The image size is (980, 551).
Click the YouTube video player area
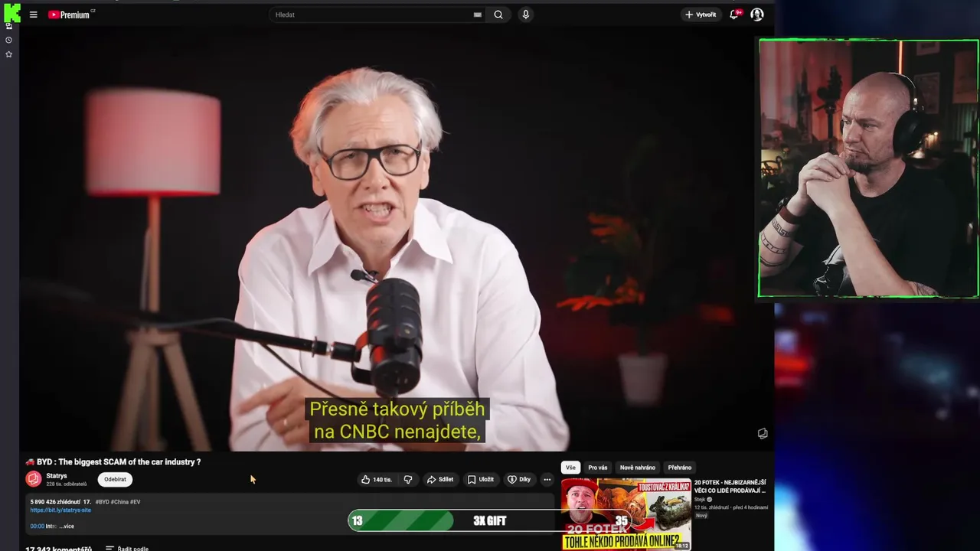(397, 240)
